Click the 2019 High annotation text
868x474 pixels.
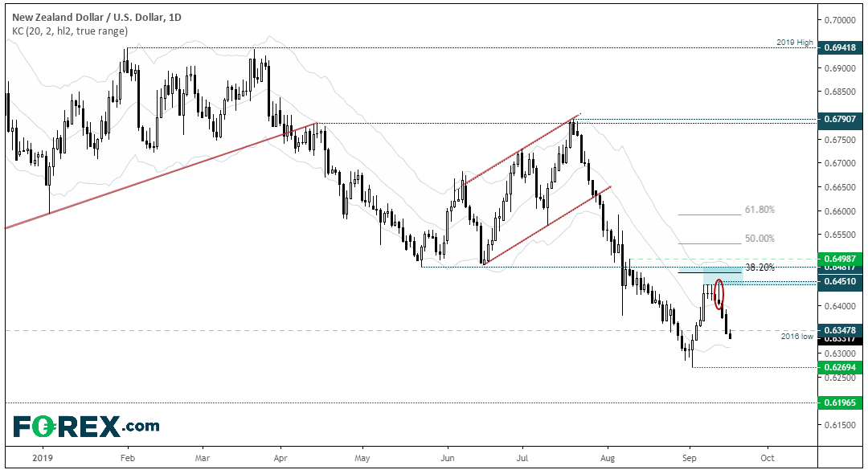[x=795, y=42]
